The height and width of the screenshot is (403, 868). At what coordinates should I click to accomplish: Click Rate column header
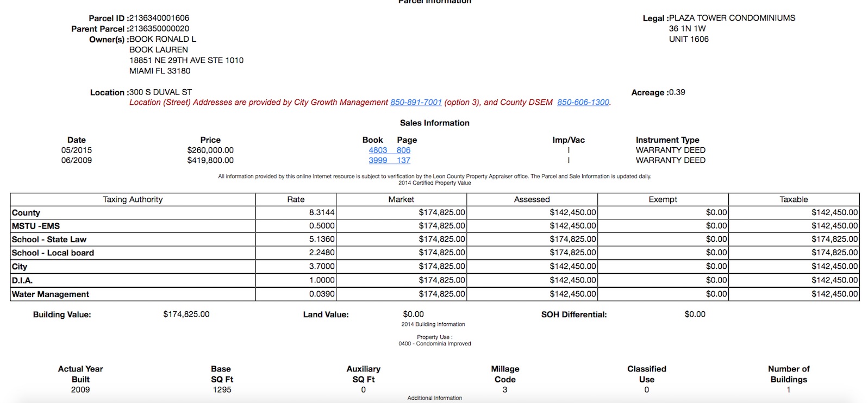pyautogui.click(x=296, y=199)
